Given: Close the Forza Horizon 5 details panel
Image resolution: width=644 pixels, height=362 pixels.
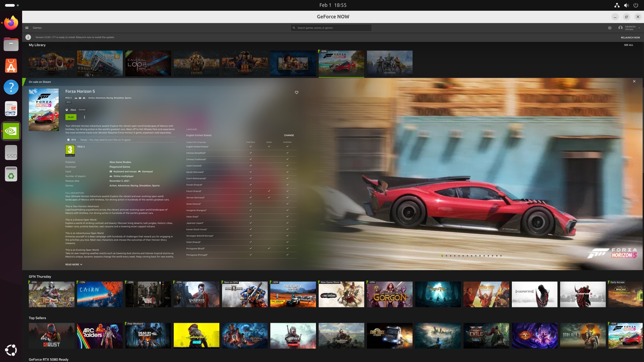Looking at the screenshot, I should [634, 81].
